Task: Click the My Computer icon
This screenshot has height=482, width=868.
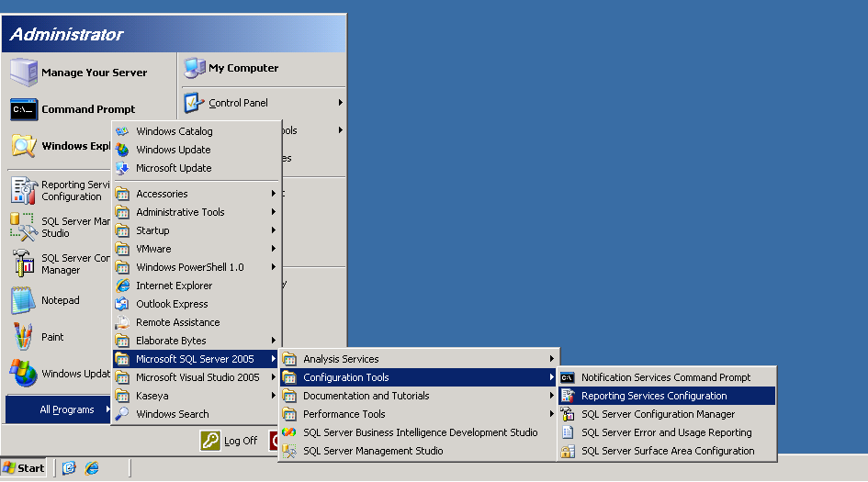Action: click(195, 68)
